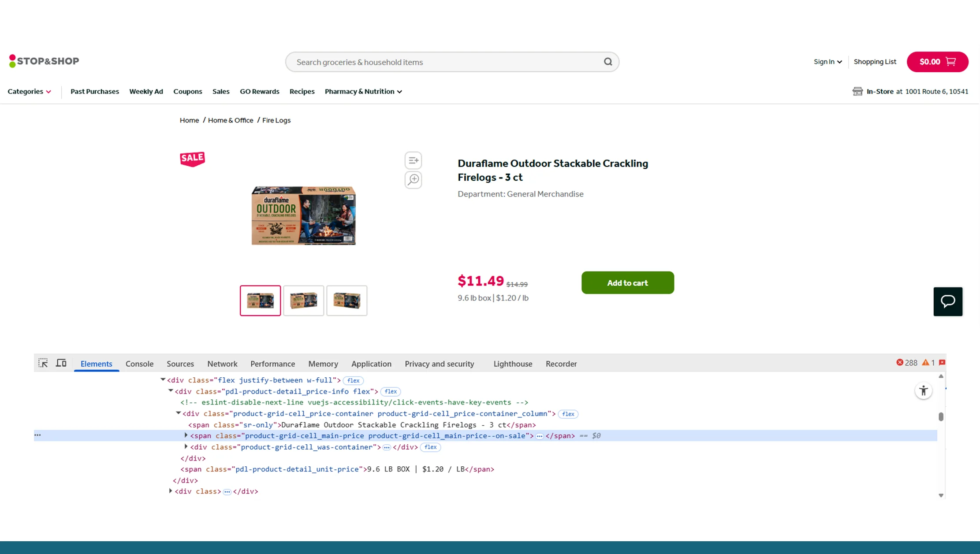Click the accessibility person icon
This screenshot has height=554, width=980.
click(x=923, y=391)
